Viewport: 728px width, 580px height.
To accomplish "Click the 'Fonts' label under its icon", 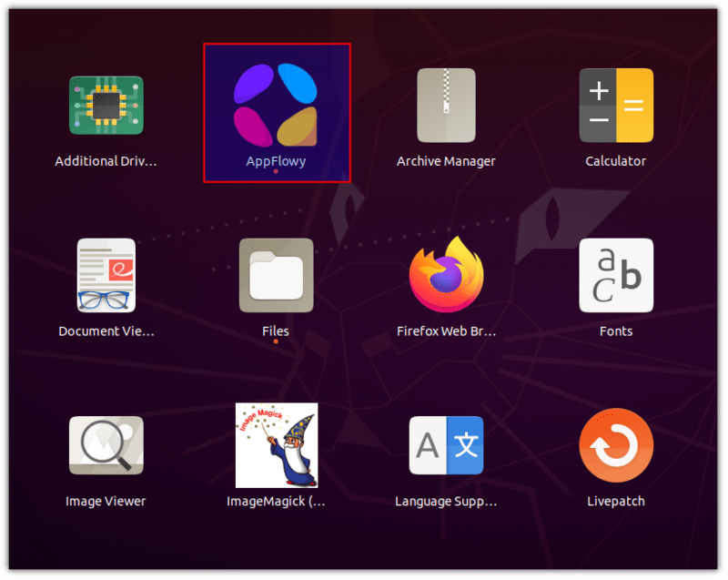I will [616, 331].
